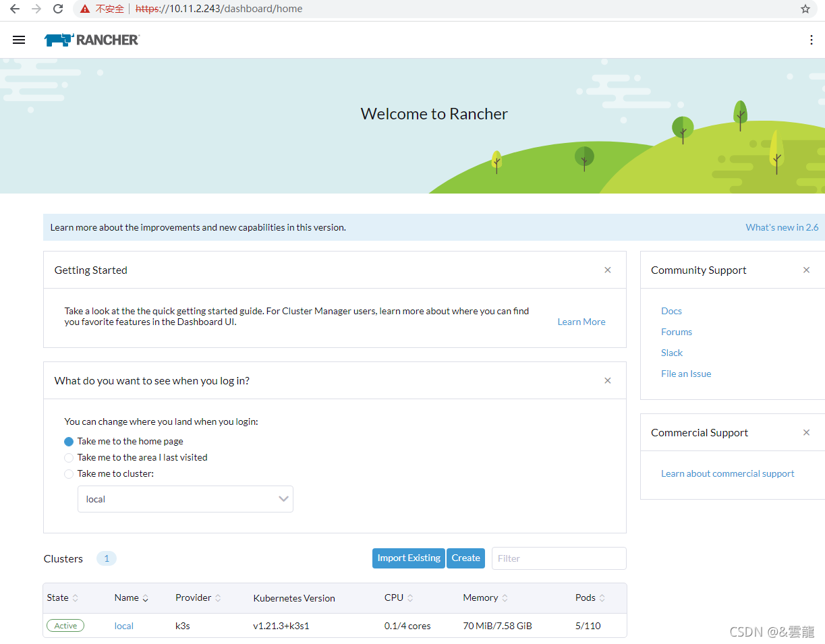Viewport: 825px width, 644px height.
Task: Select Take me to the home page
Action: pyautogui.click(x=69, y=442)
